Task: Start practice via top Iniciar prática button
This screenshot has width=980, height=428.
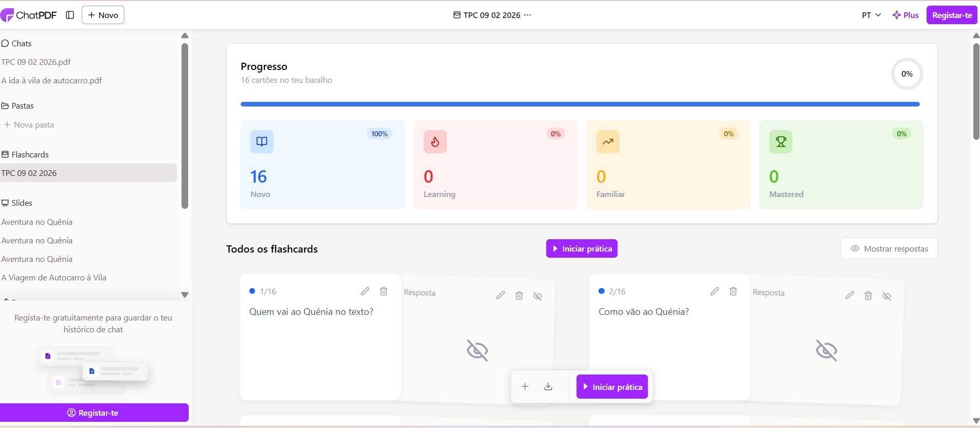Action: 582,248
